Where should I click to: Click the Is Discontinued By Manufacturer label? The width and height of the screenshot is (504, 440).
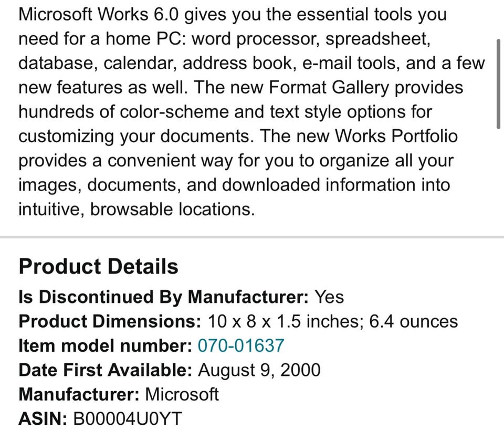pyautogui.click(x=163, y=297)
